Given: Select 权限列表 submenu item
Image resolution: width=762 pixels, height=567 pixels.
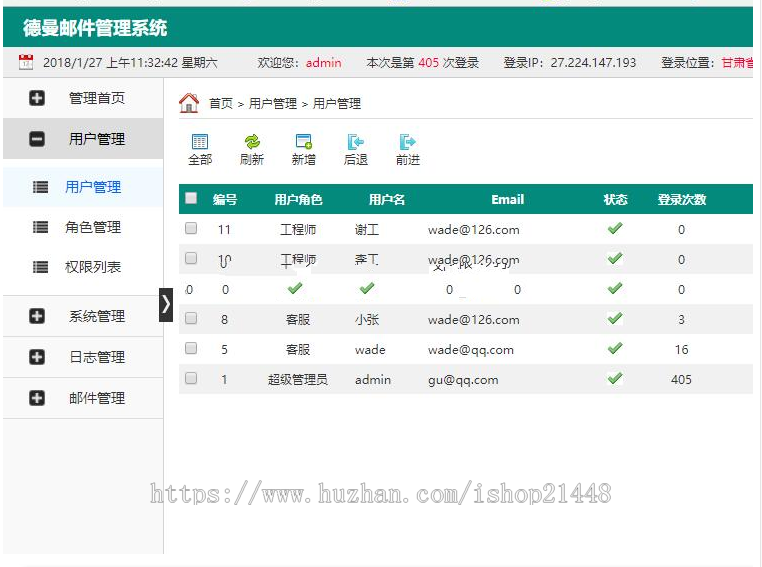Looking at the screenshot, I should point(93,267).
